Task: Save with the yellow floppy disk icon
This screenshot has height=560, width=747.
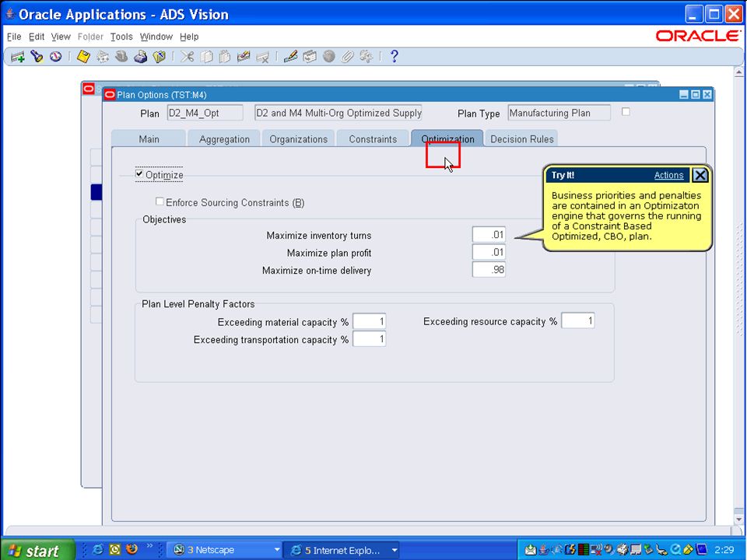Action: click(83, 57)
